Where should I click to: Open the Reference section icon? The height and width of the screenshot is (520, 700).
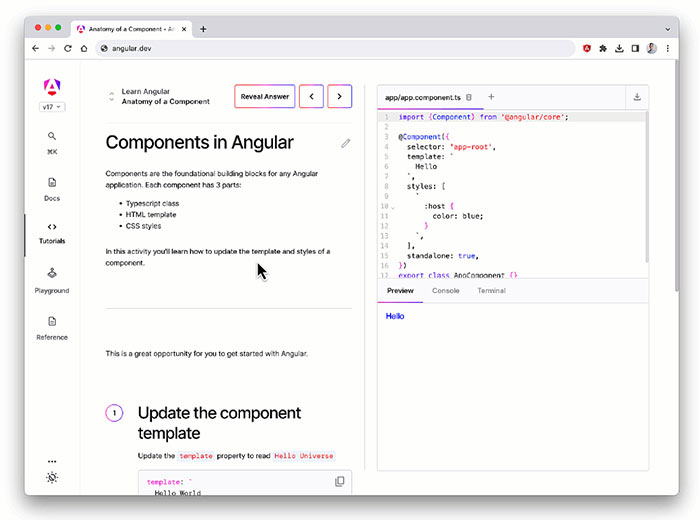coord(52,321)
